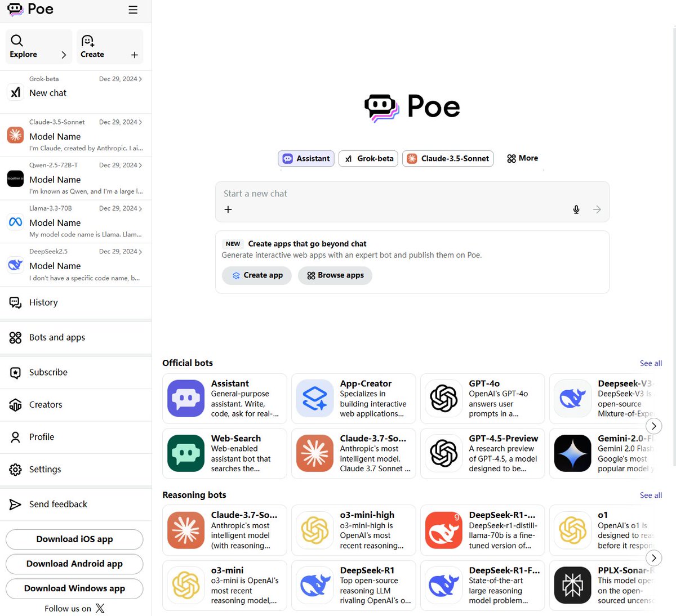Viewport: 676px width, 616px height.
Task: Open the Creators section
Action: [x=76, y=404]
